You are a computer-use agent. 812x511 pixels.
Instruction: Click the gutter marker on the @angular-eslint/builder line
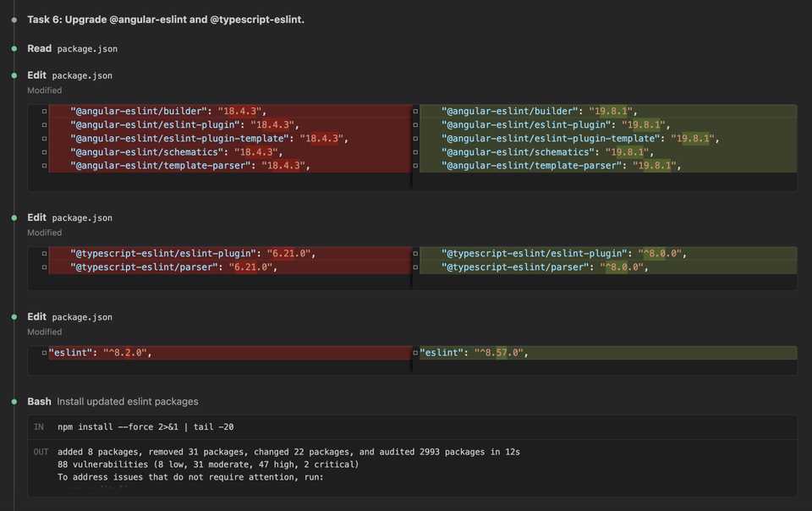[44, 111]
